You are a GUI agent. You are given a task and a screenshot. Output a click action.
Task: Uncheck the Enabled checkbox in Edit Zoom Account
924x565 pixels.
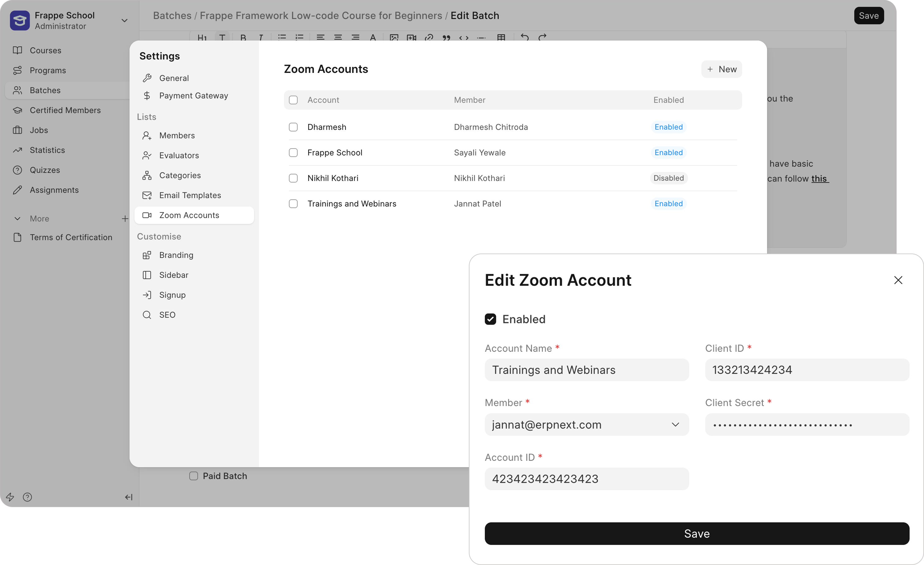click(490, 319)
